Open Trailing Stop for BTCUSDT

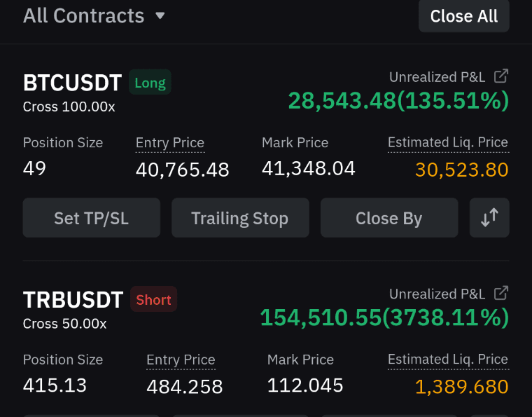[x=240, y=218]
